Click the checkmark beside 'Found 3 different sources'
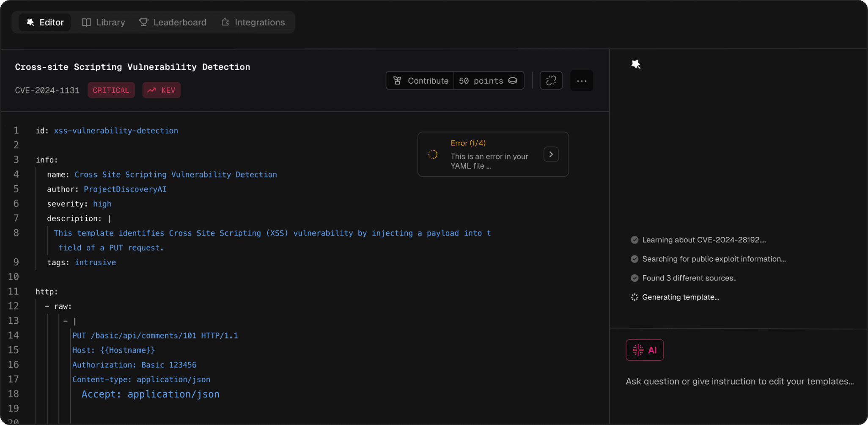Viewport: 868px width, 425px height. coord(634,278)
